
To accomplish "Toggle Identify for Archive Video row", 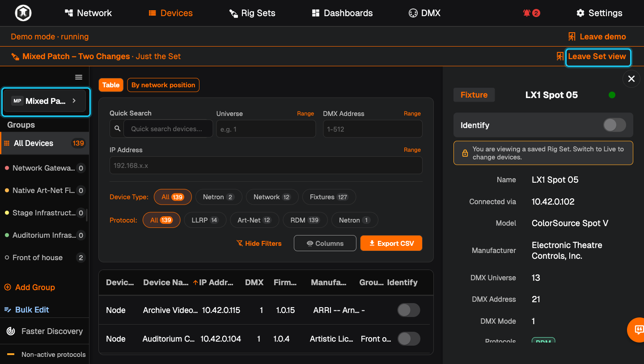I will coord(409,310).
